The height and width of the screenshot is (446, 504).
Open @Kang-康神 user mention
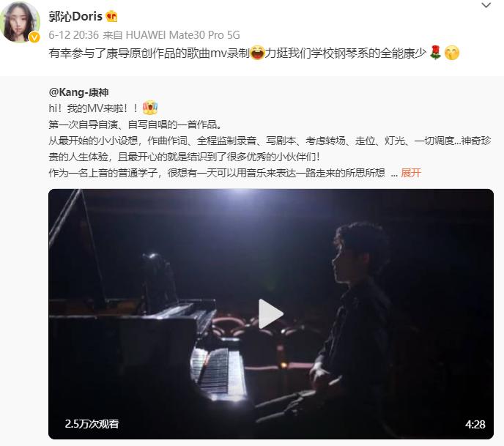(79, 92)
